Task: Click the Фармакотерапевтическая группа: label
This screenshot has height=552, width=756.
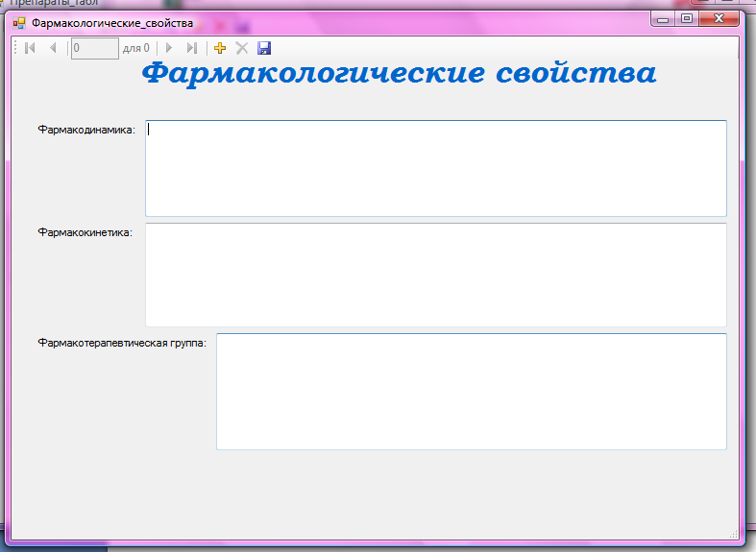Action: 122,343
